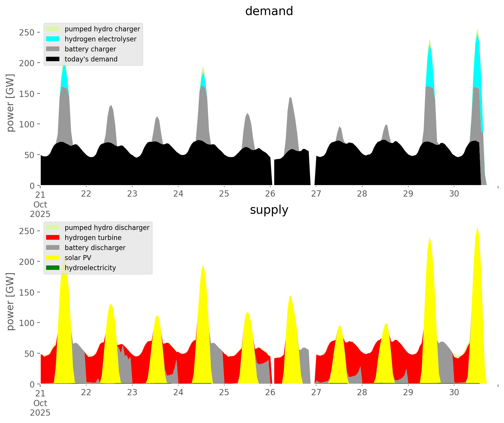Screen dimensions: 504x423
Task: Select the pumped hydro discharger legend label
Action: (107, 228)
